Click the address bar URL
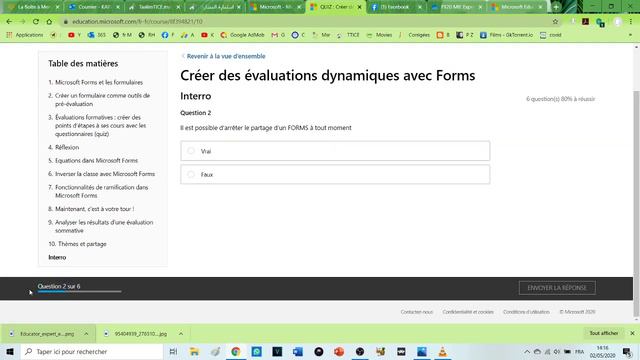 point(137,21)
